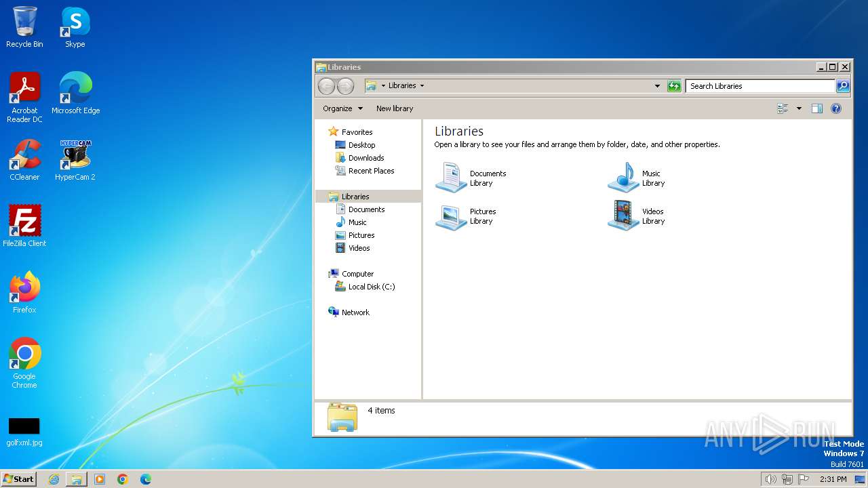Refresh the Libraries view

[674, 86]
